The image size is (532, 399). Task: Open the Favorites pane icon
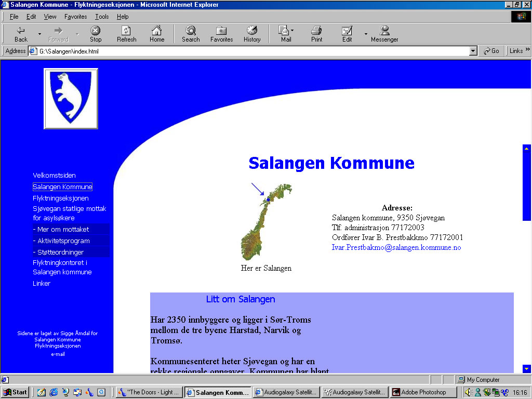221,31
